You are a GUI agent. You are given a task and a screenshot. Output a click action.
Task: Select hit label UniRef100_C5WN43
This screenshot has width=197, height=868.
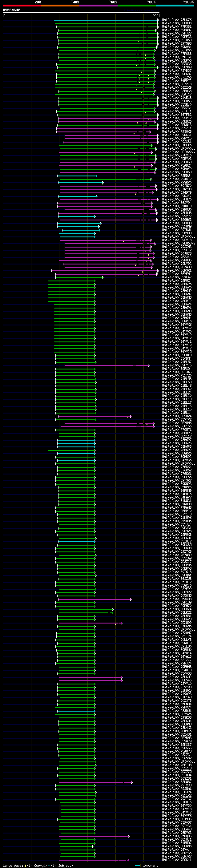(x=177, y=125)
